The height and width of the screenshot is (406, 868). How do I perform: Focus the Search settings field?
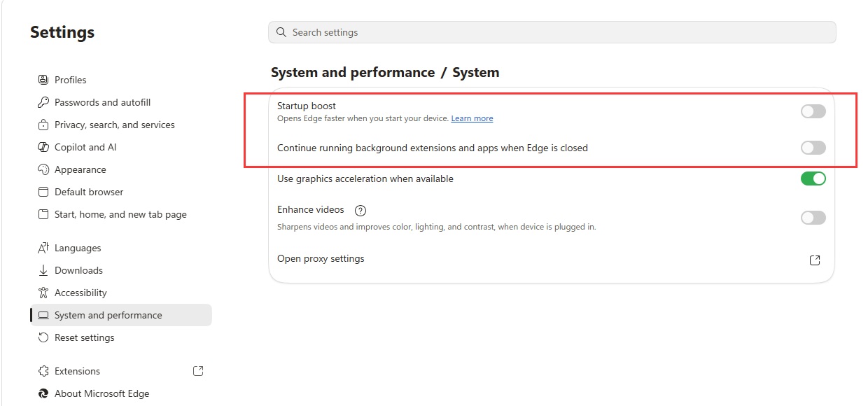click(552, 32)
